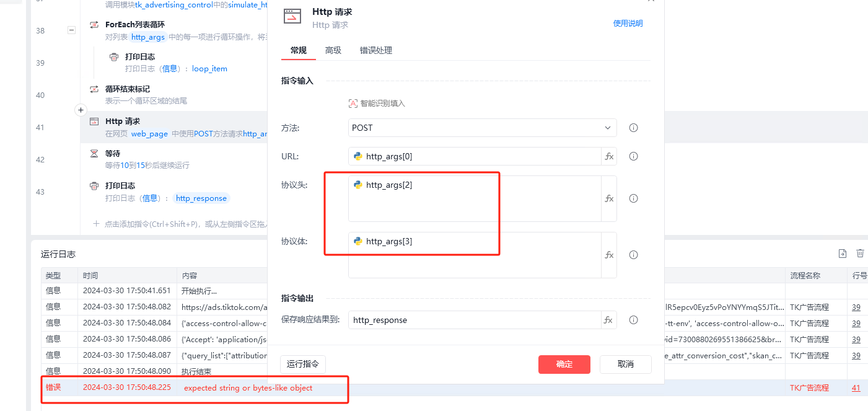Screen dimensions: 868x411
Task: Click the Http 请求 step icon in flow list
Action: pyautogui.click(x=94, y=122)
